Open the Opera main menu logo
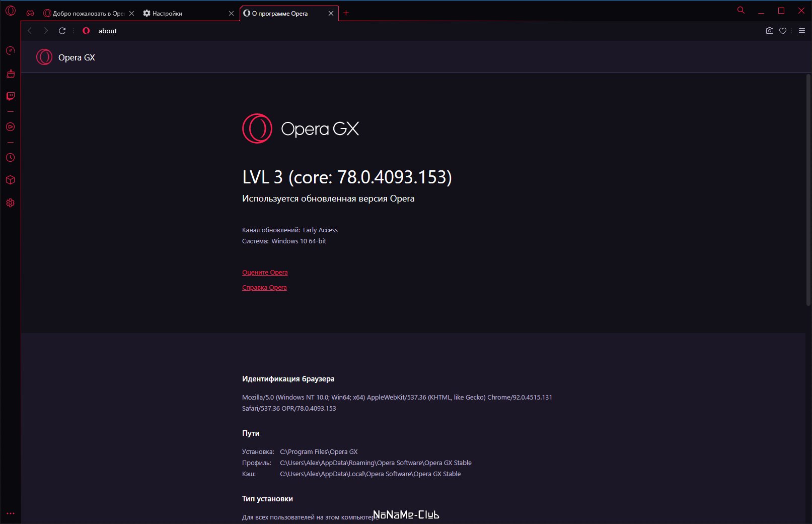Image resolution: width=812 pixels, height=524 pixels. 11,11
